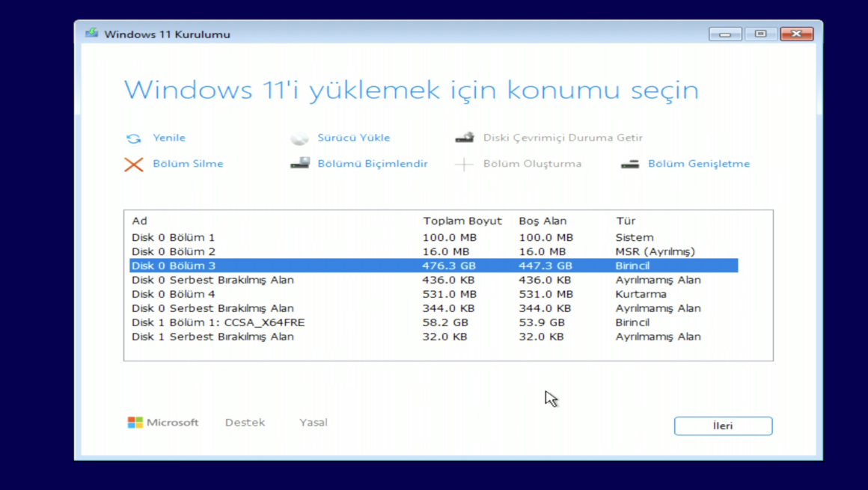
Task: Open the Sürücü Yükle link
Action: pos(353,138)
